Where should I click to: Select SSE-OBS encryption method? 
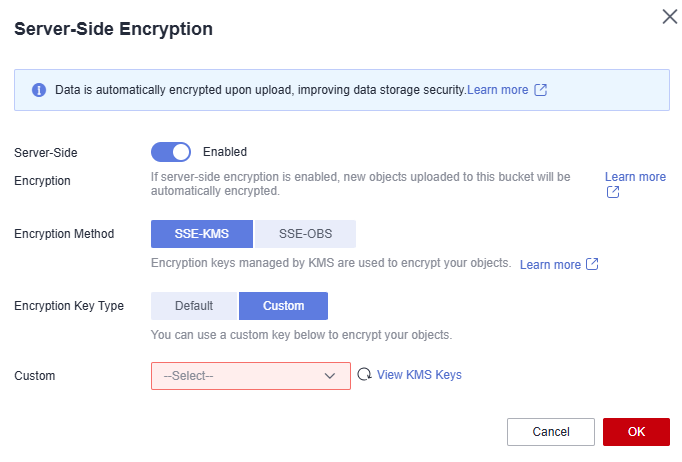click(x=305, y=234)
